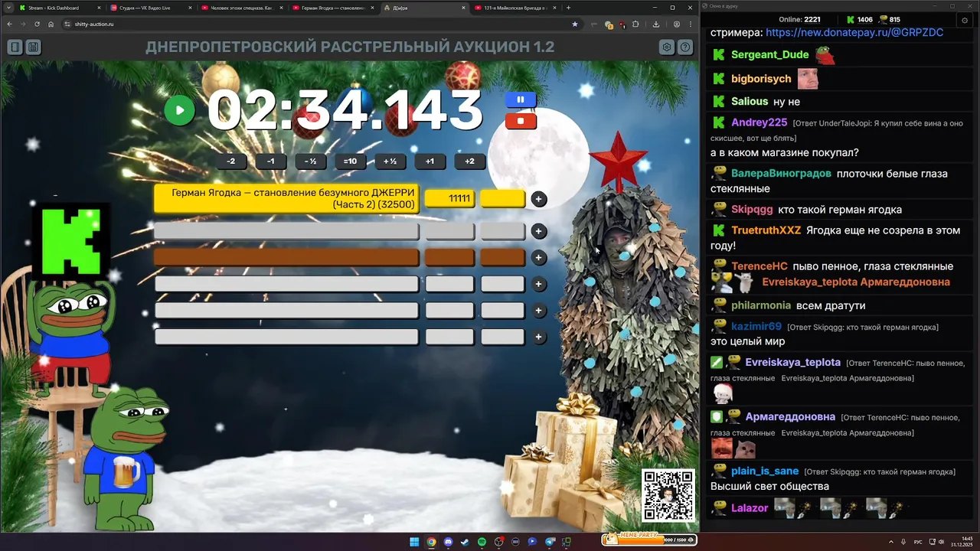Stop the timer with the red stop button
The height and width of the screenshot is (551, 980).
coord(521,121)
